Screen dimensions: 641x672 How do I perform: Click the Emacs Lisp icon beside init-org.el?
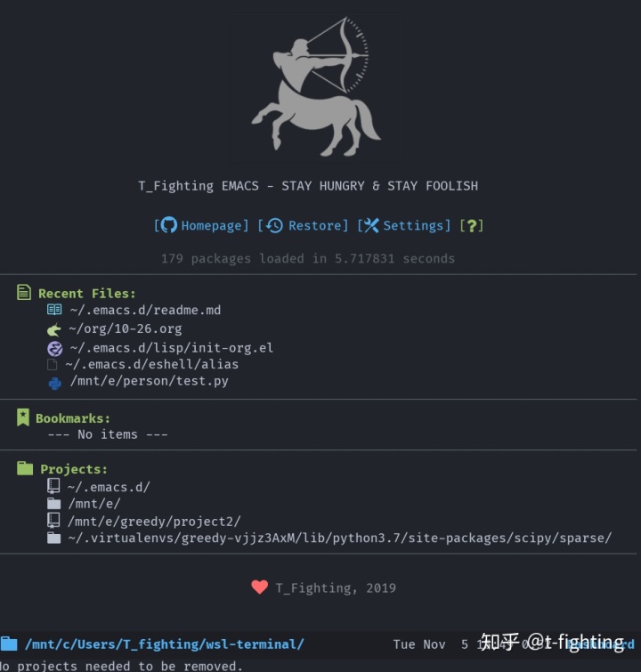55,349
